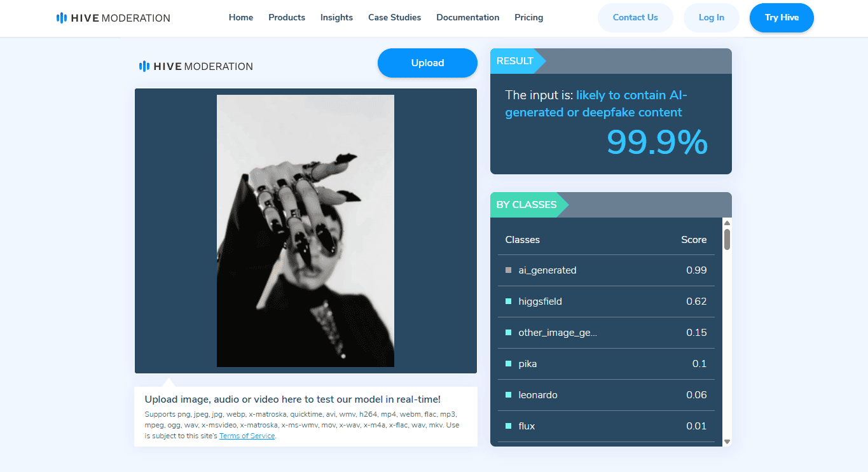Go to the Case Studies page
This screenshot has width=868, height=472.
click(x=394, y=18)
